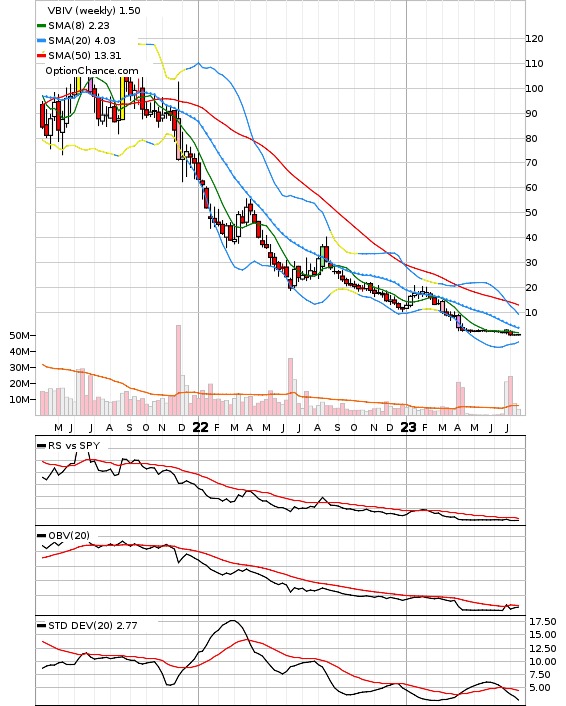Click the 'SMA(20) 4.03' legend label
566x706 pixels.
(x=82, y=41)
